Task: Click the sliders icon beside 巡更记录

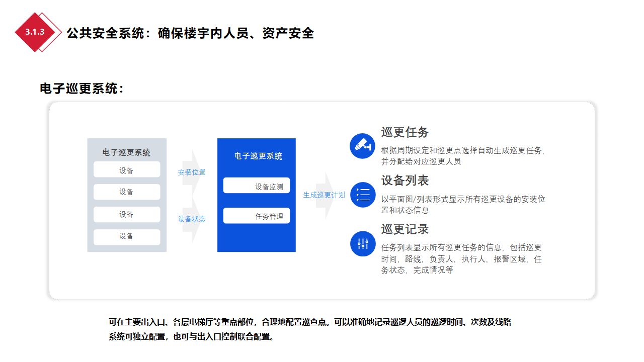Action: (363, 243)
